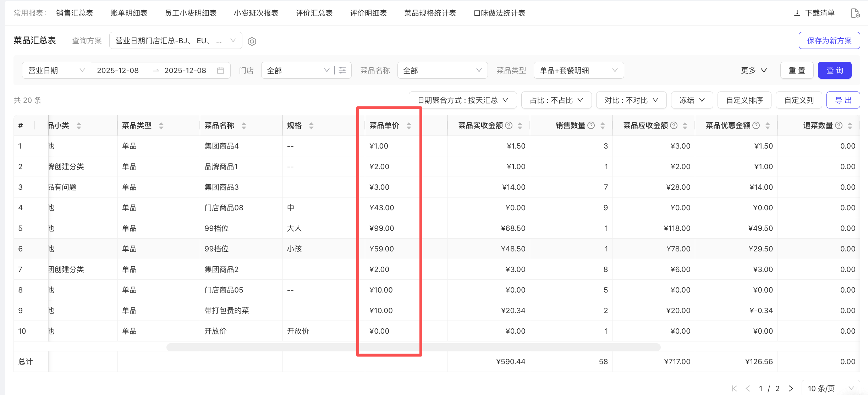Image resolution: width=868 pixels, height=395 pixels.
Task: Click the 导出 export button
Action: pyautogui.click(x=843, y=100)
